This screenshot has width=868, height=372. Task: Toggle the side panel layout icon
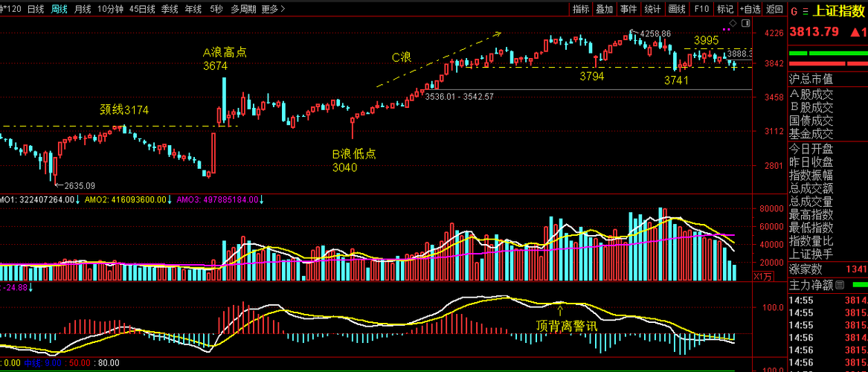pos(745,23)
